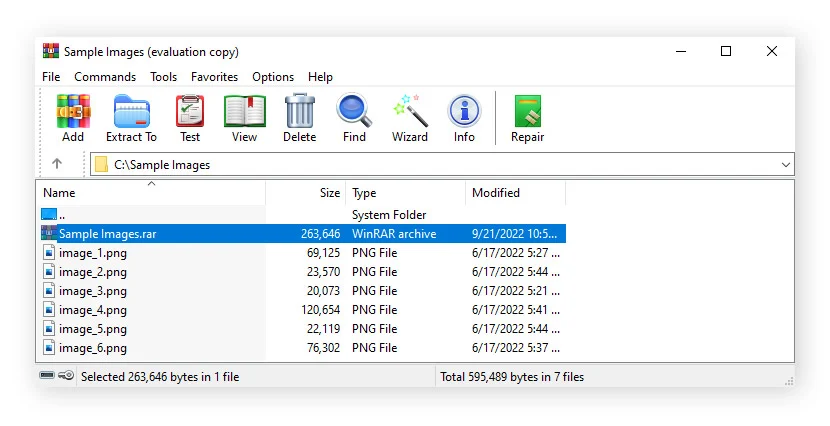
Task: Click the 6/17/2022 5:37 modified date
Action: (x=516, y=348)
